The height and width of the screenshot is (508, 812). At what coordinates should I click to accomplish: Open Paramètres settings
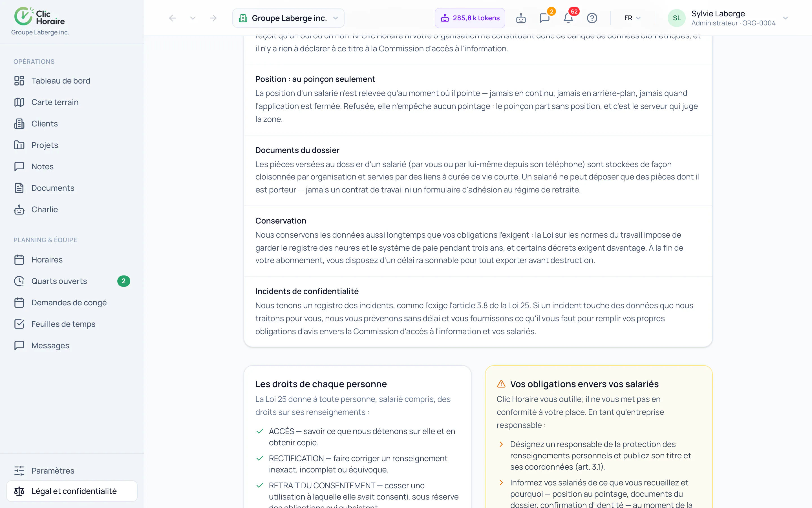(x=72, y=471)
